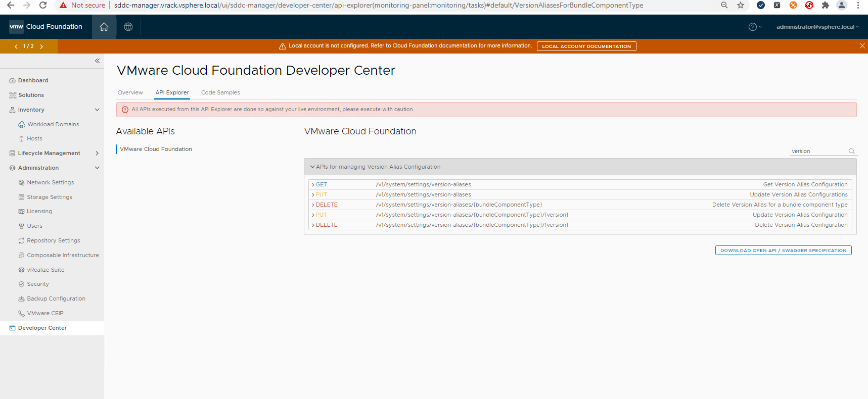
Task: Open Composable Infrastructure
Action: point(63,255)
